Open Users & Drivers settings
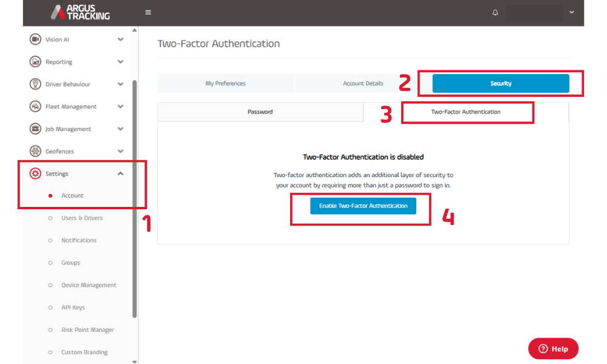 coord(82,218)
